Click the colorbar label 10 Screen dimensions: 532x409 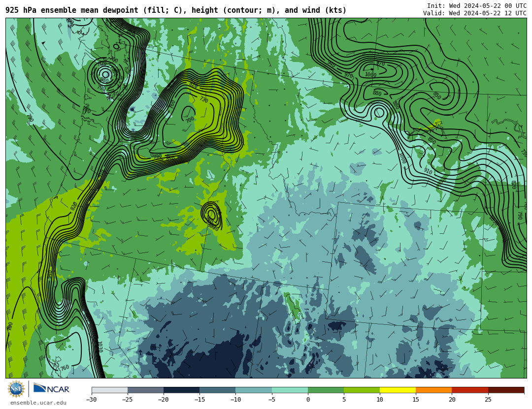coord(380,400)
